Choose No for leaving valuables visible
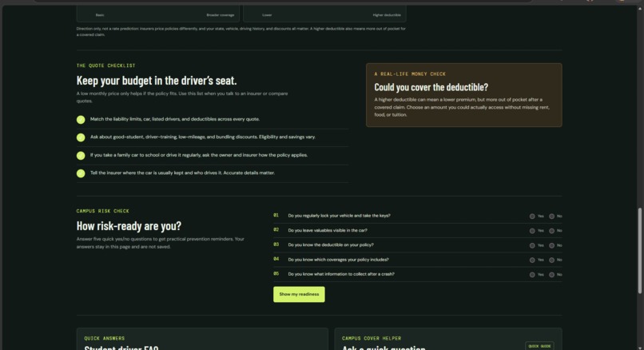Image resolution: width=644 pixels, height=350 pixels. (551, 231)
